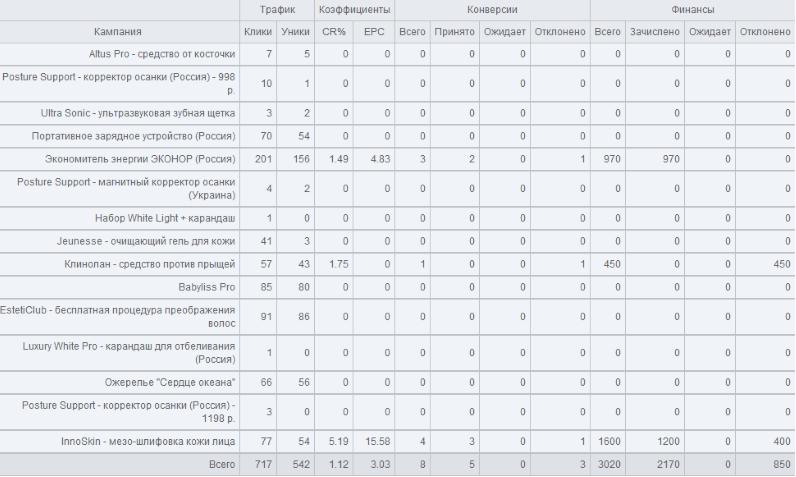
Task: Click the 400 rejected value for InnoSkin
Action: click(x=782, y=441)
